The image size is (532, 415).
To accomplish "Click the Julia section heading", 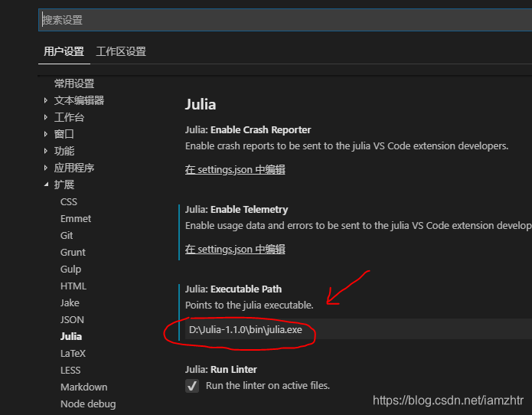I will click(201, 104).
